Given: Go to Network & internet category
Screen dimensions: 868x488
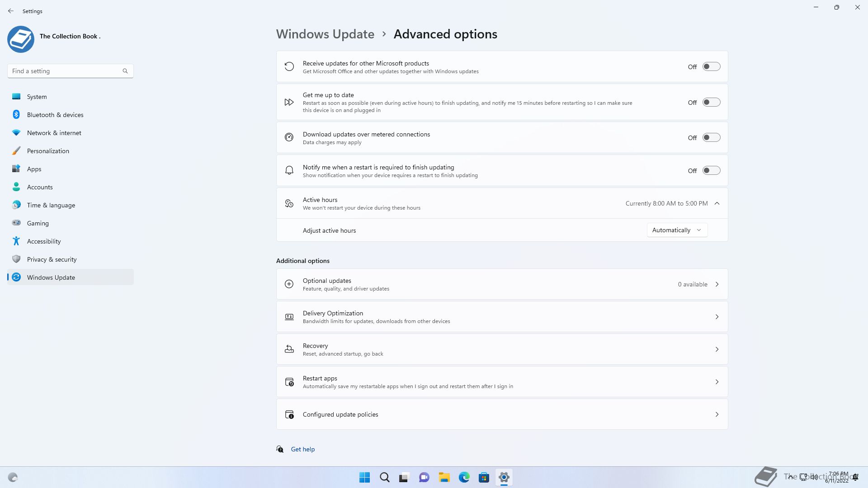Looking at the screenshot, I should pos(71,133).
